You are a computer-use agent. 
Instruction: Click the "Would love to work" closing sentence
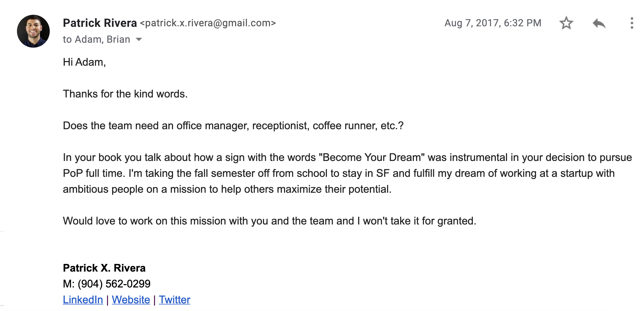[270, 221]
